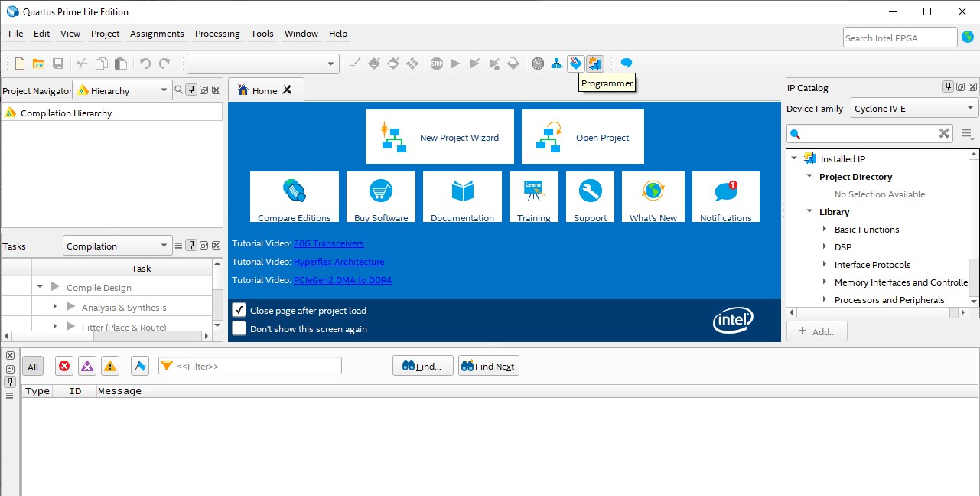Open PCIeGen2 DMA to DDR4 tutorial link
The image size is (980, 496).
(x=343, y=280)
